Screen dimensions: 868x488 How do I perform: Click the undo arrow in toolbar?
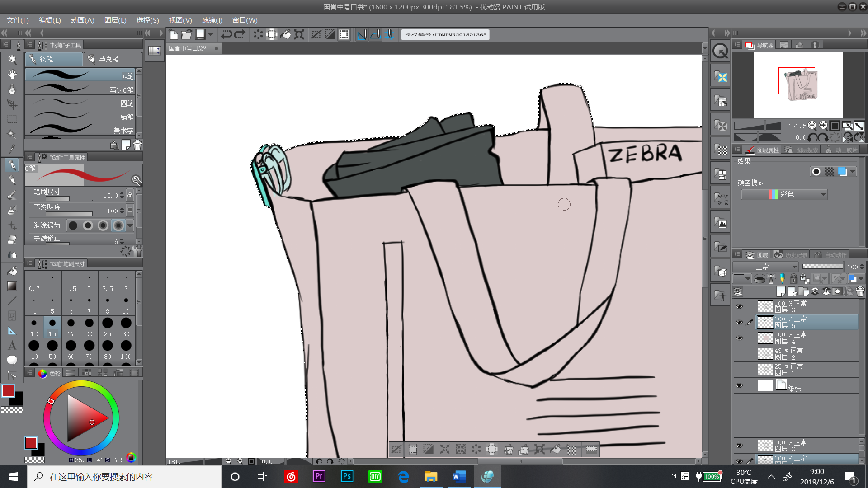[x=226, y=34]
